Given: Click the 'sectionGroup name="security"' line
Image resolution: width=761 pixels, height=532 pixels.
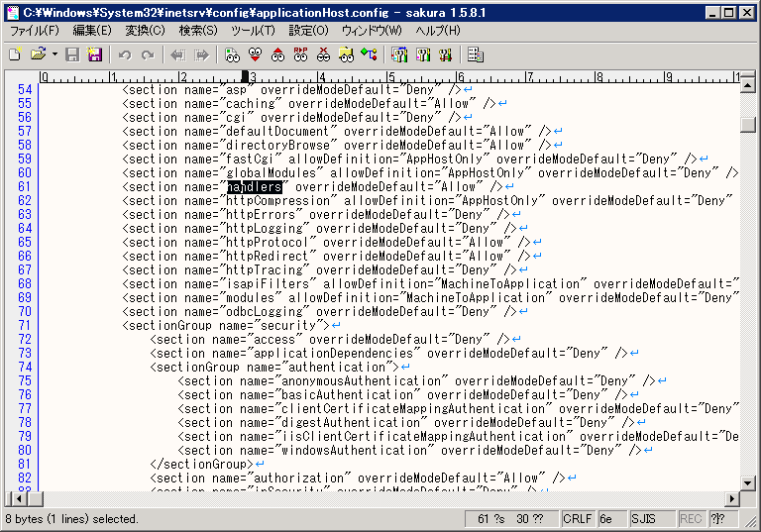Looking at the screenshot, I should [x=232, y=325].
